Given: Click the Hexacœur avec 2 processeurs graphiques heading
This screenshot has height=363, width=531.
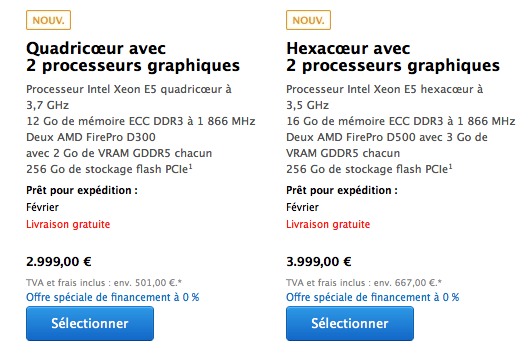Looking at the screenshot, I should 393,57.
